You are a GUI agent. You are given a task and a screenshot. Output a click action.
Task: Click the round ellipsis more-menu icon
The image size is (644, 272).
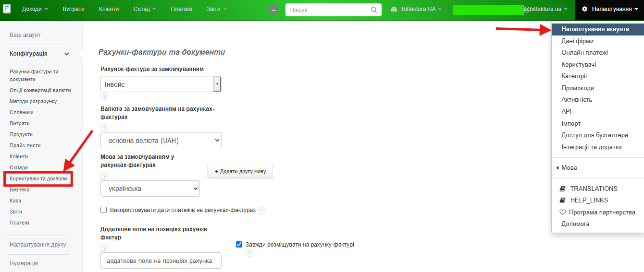273,10
